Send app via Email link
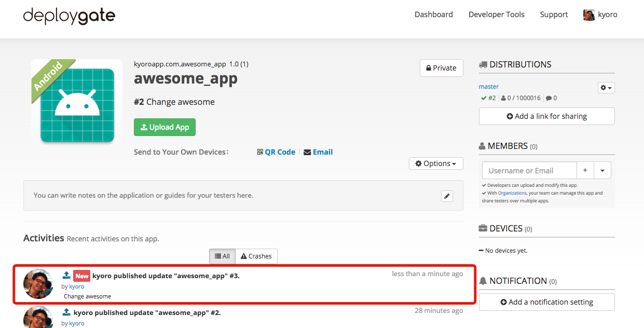The width and height of the screenshot is (644, 328). (x=322, y=152)
